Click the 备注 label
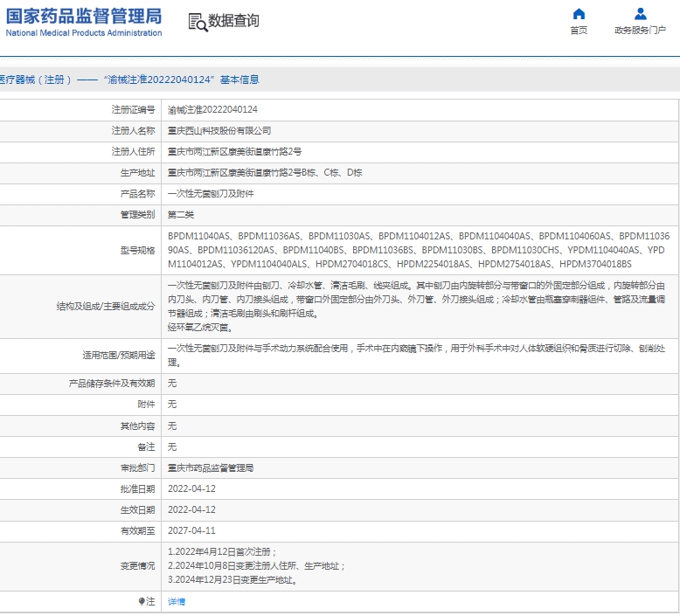This screenshot has width=680, height=616. pyautogui.click(x=146, y=446)
